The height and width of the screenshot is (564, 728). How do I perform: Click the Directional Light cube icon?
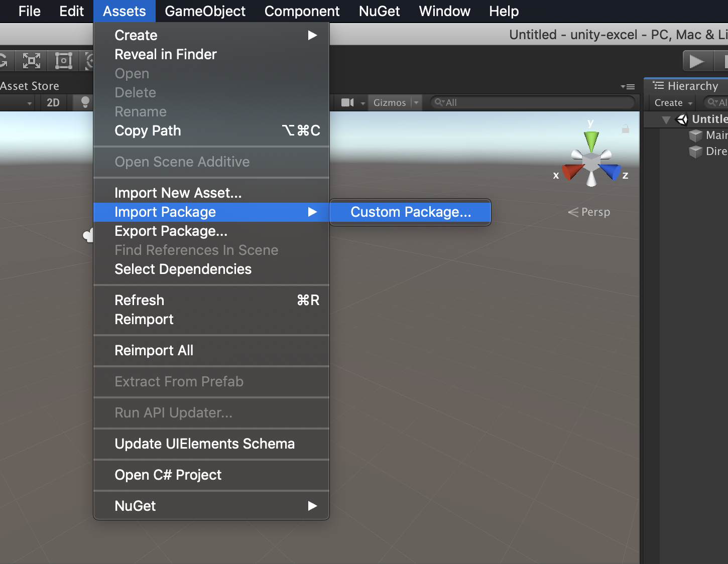(x=696, y=151)
